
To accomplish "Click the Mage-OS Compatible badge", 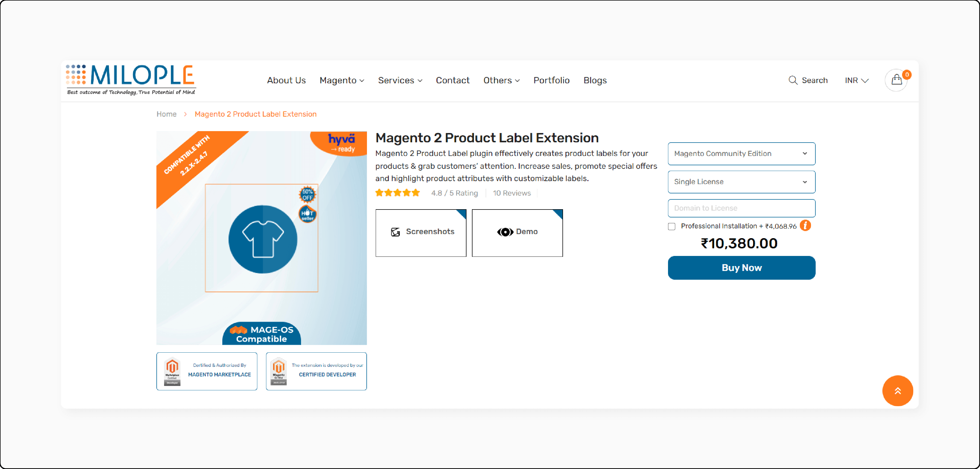I will (262, 334).
